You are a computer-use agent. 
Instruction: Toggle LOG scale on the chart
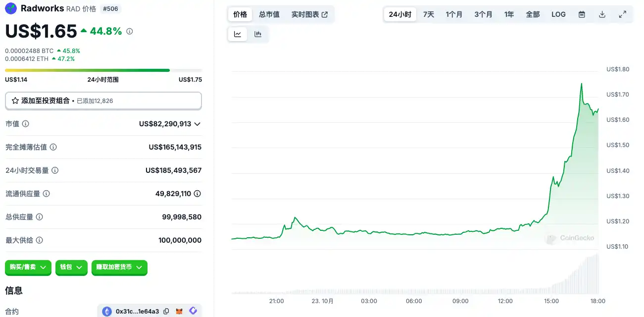point(558,14)
